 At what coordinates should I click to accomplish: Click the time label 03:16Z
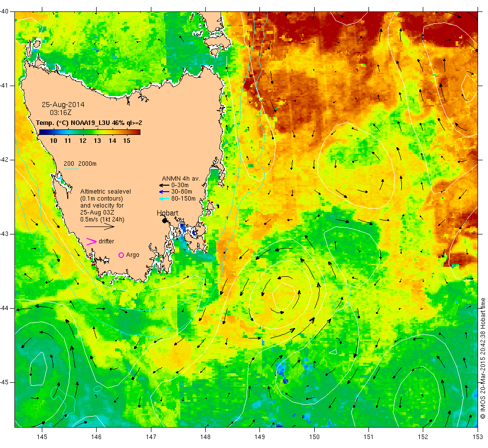pos(61,112)
